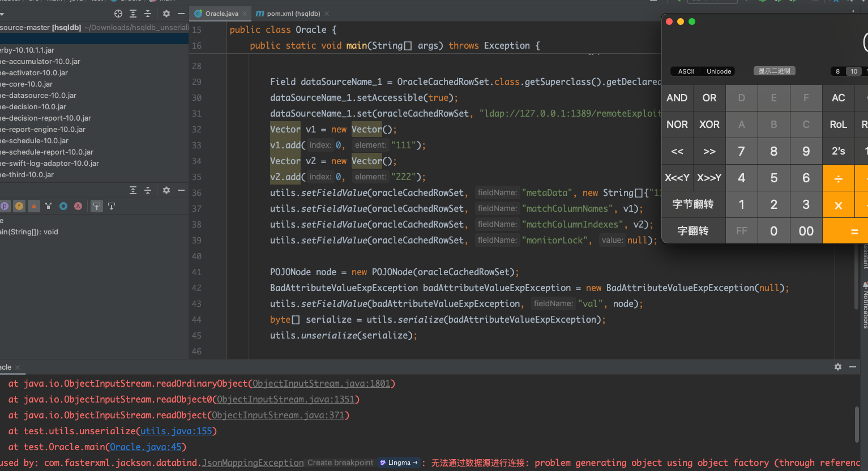Click the 显示二进制 button in calculator
Viewport: 868px width, 471px height.
coord(774,71)
